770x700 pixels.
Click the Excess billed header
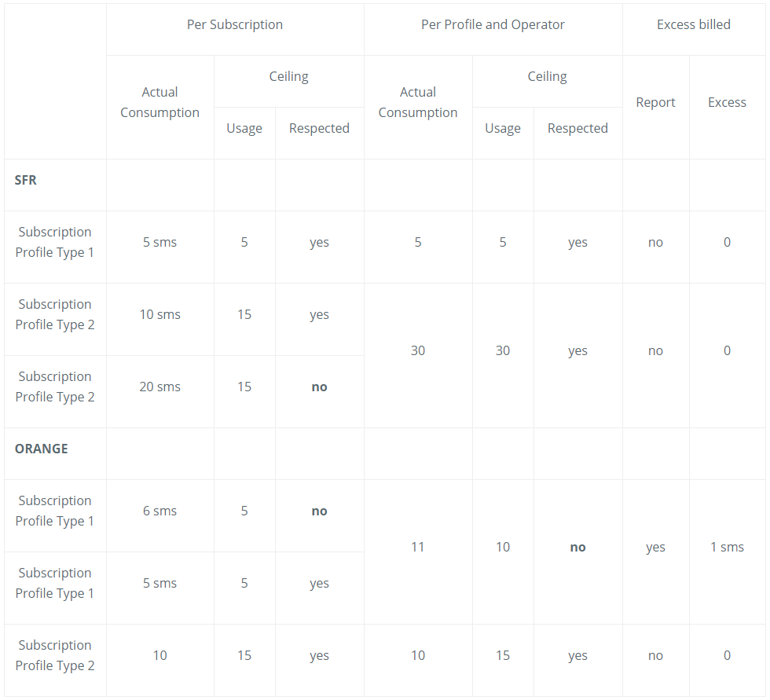point(693,24)
